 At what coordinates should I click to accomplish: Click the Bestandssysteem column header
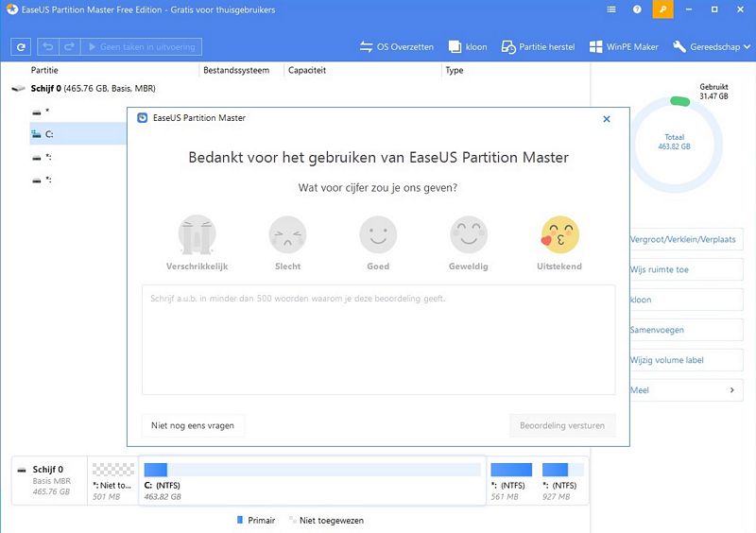(x=236, y=70)
